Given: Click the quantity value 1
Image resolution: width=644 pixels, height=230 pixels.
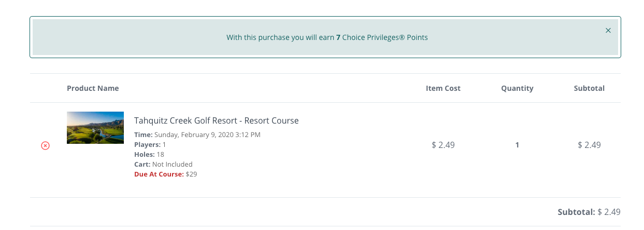Looking at the screenshot, I should click(517, 145).
